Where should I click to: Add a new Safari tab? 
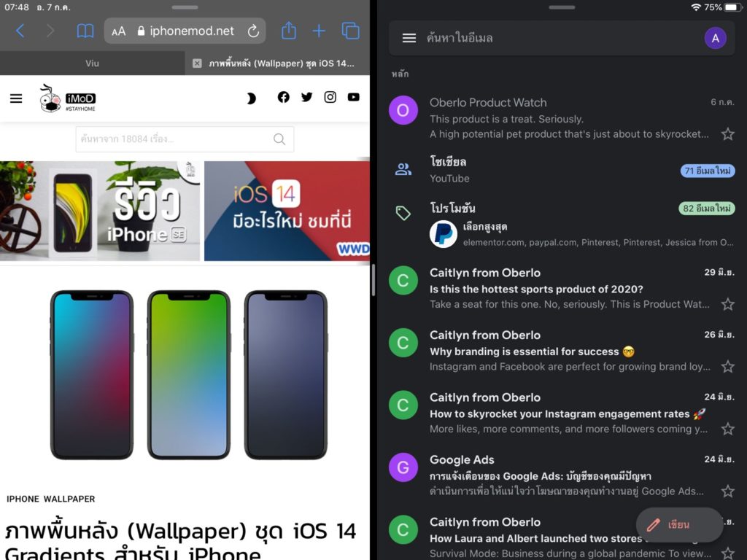pos(319,31)
